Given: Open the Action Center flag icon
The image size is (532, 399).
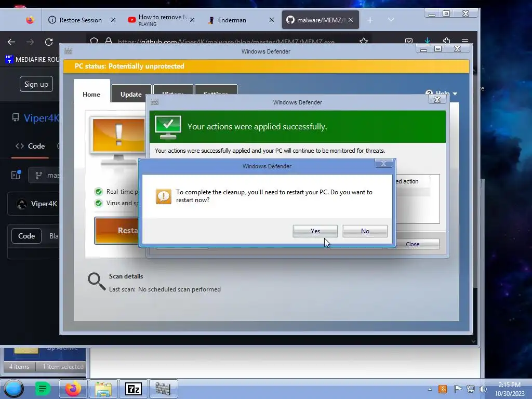Looking at the screenshot, I should (458, 389).
